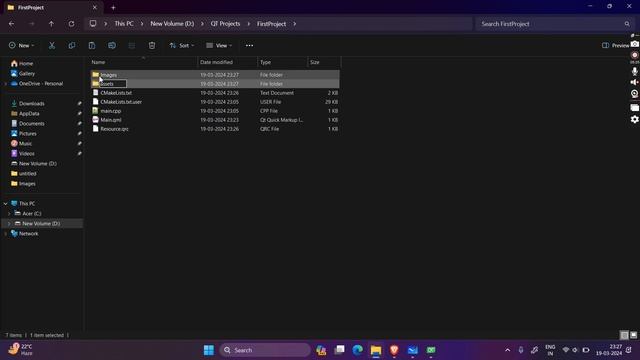Select the Images folder row
The width and height of the screenshot is (640, 360).
(215, 75)
